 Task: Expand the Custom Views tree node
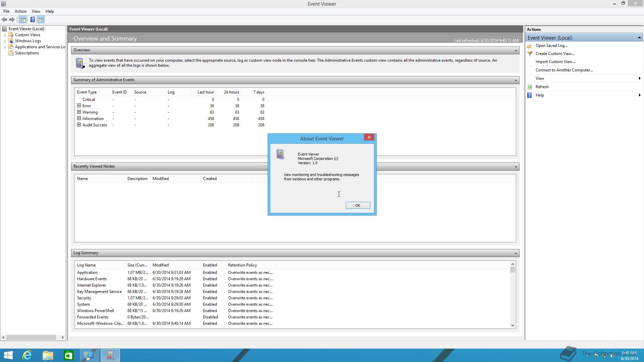point(5,35)
